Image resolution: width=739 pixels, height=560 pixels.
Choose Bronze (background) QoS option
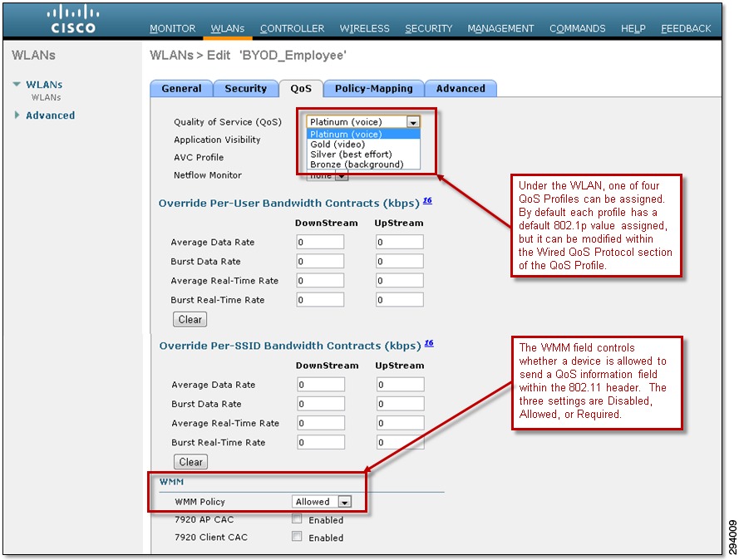(363, 165)
